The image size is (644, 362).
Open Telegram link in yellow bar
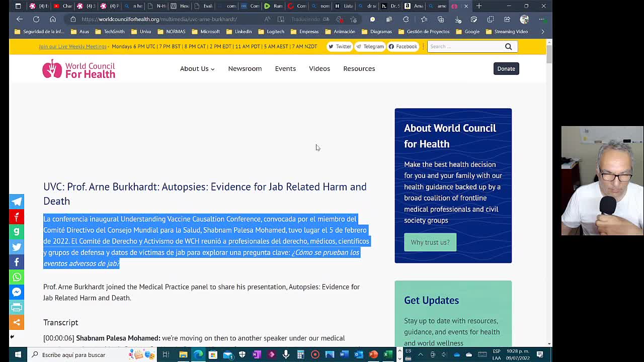coord(370,46)
